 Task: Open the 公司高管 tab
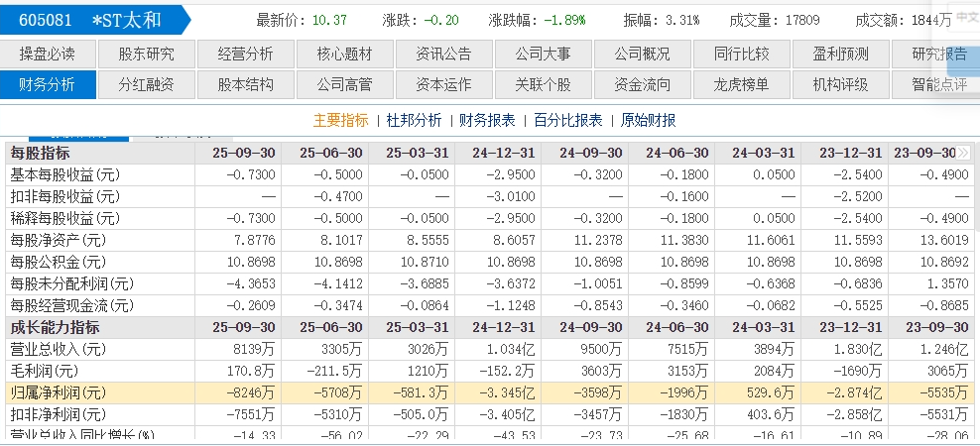(344, 85)
